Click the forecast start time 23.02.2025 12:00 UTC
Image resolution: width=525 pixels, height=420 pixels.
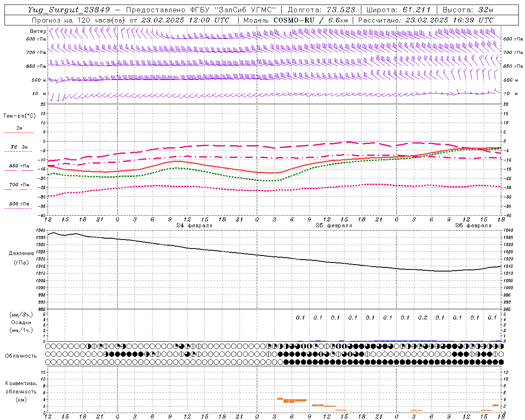coord(185,20)
